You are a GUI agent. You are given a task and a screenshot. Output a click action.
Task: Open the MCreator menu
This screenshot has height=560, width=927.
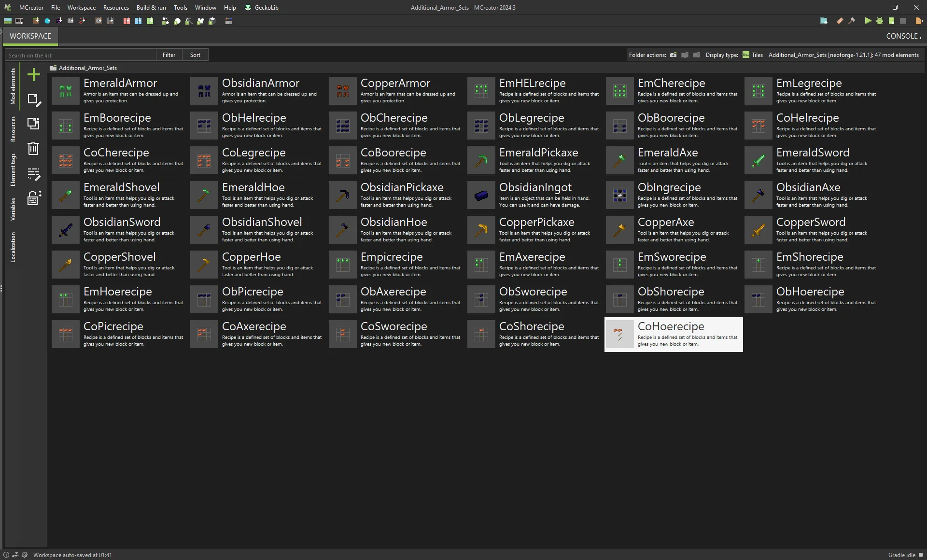(x=31, y=7)
